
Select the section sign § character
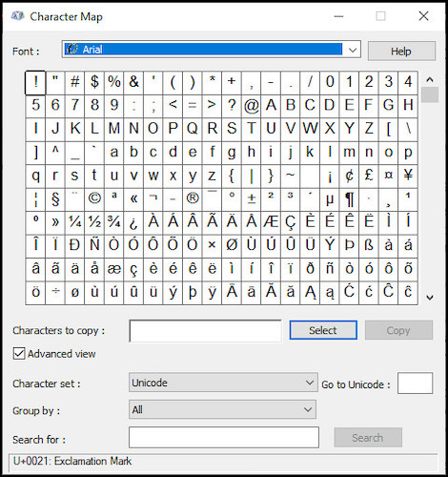[x=55, y=198]
